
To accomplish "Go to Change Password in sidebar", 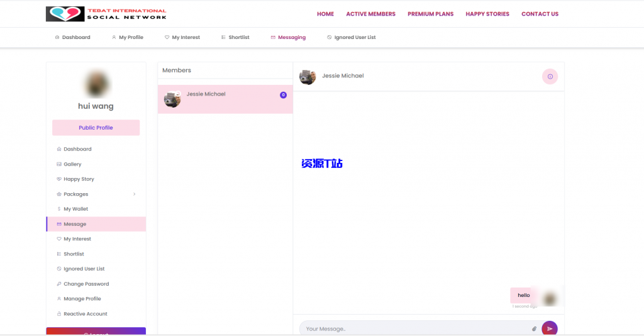I will (x=86, y=284).
